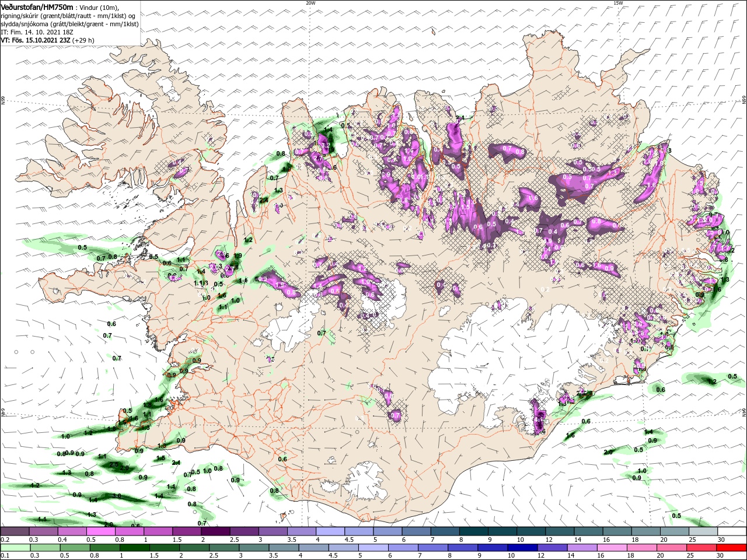This screenshot has width=747, height=560.
Task: Pick the deep blue lower swatch between 10 and 12
Action: pos(523,547)
